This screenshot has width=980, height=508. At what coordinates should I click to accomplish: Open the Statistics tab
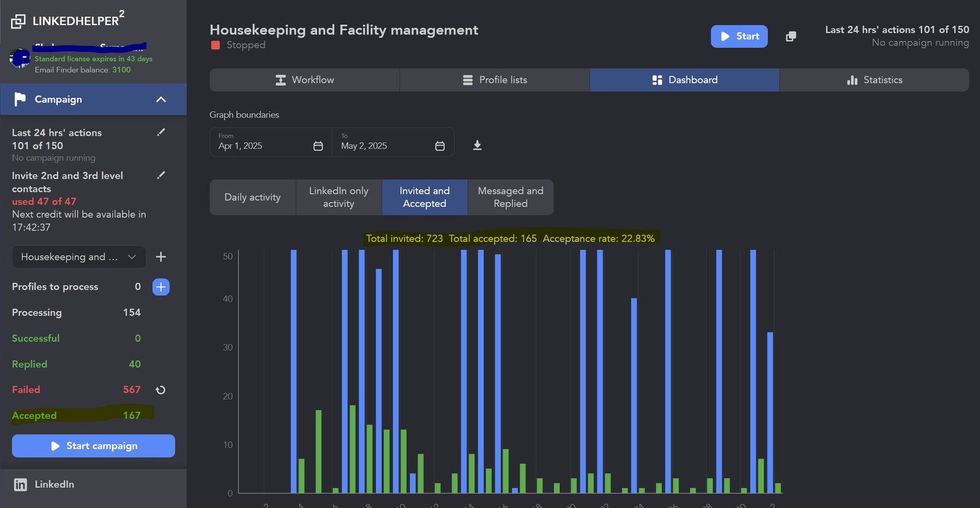(x=874, y=80)
